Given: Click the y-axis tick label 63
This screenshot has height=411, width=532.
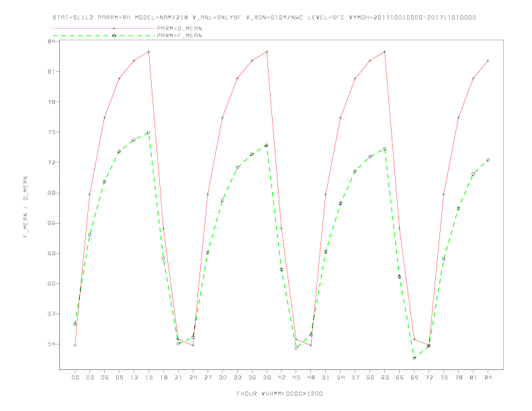Looking at the screenshot, I should pos(51,253).
